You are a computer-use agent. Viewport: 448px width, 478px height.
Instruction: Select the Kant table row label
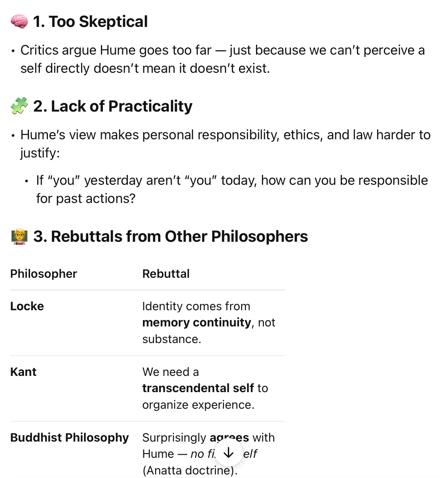click(23, 372)
